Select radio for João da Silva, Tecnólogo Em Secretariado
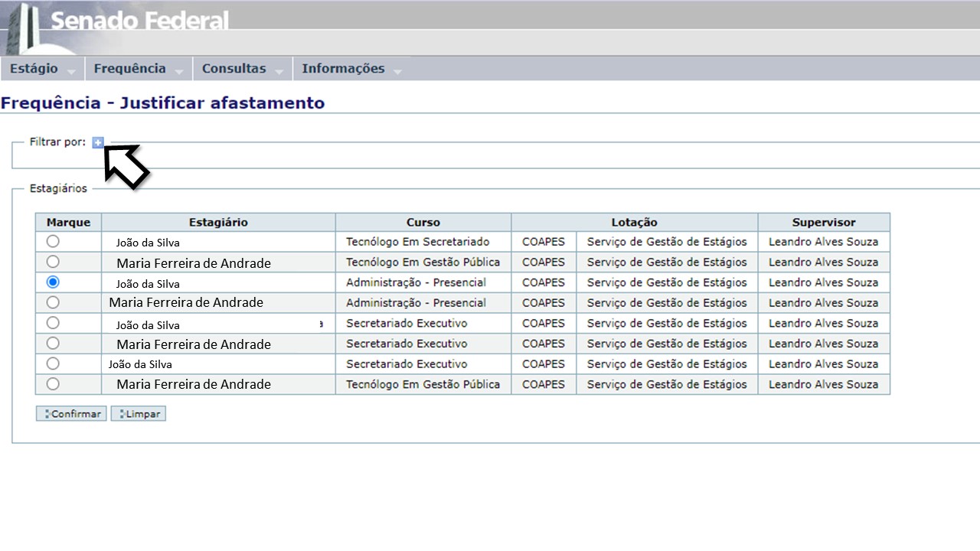 coord(53,241)
